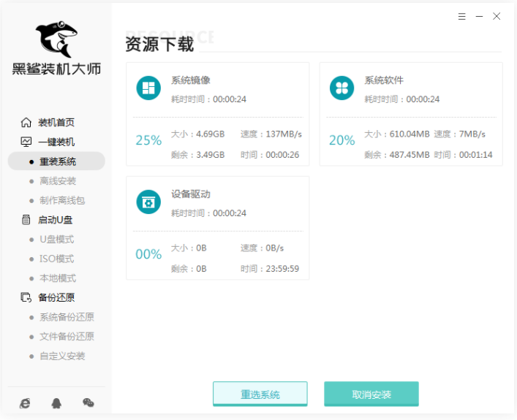The height and width of the screenshot is (420, 517).
Task: Expand the 备份还原 section
Action: (x=56, y=297)
